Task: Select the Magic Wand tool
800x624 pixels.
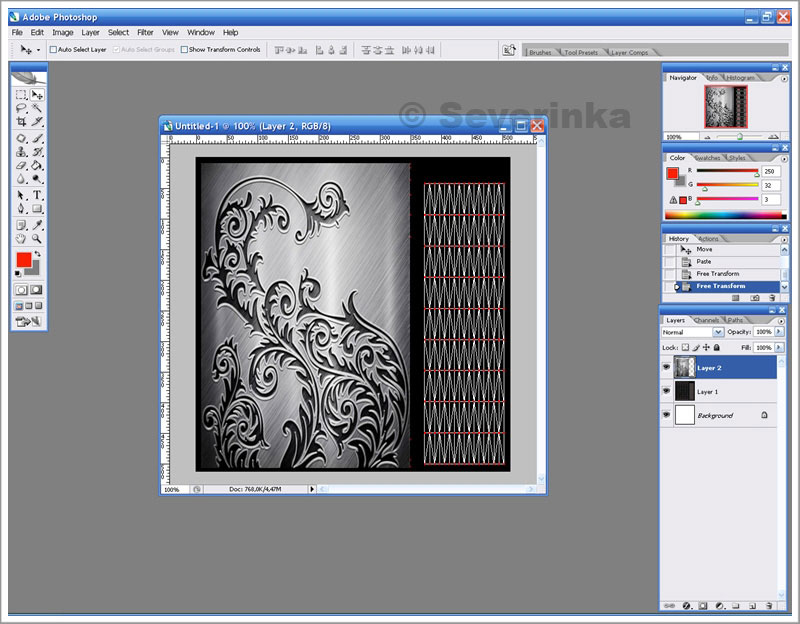Action: pos(37,108)
